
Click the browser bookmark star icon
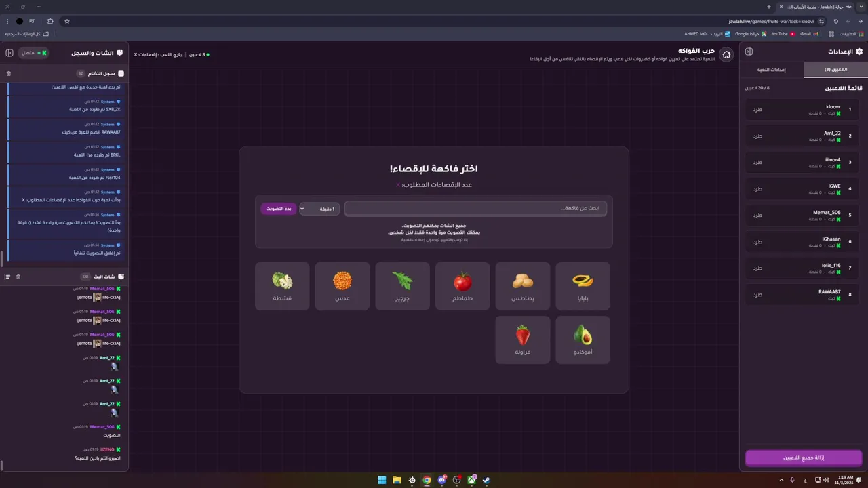pos(67,21)
